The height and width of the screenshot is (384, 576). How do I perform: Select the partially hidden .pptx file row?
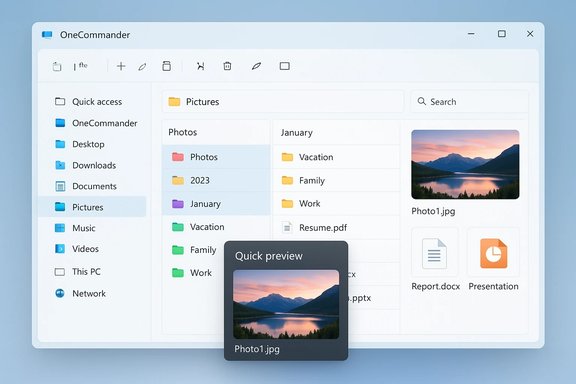tap(374, 298)
